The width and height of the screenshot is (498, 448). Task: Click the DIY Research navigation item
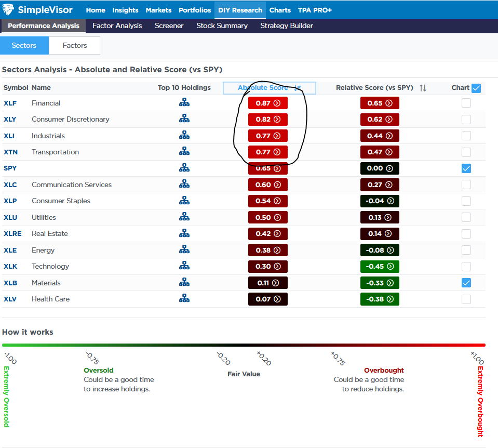(x=240, y=10)
